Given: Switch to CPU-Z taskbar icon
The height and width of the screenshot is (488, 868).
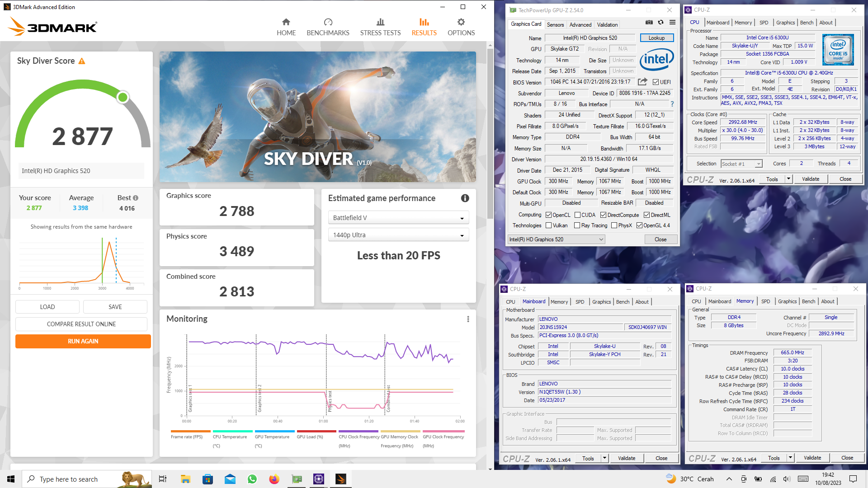Looking at the screenshot, I should [x=319, y=479].
